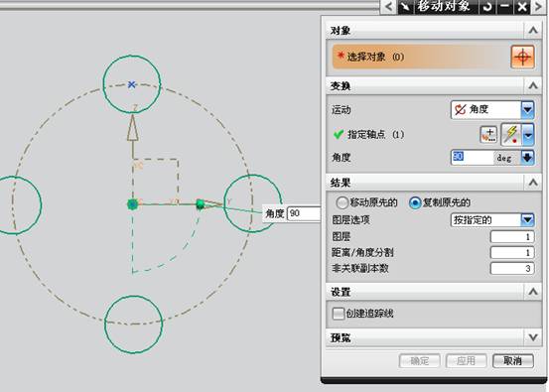Select the top green circle
The height and width of the screenshot is (392, 549).
(x=132, y=84)
